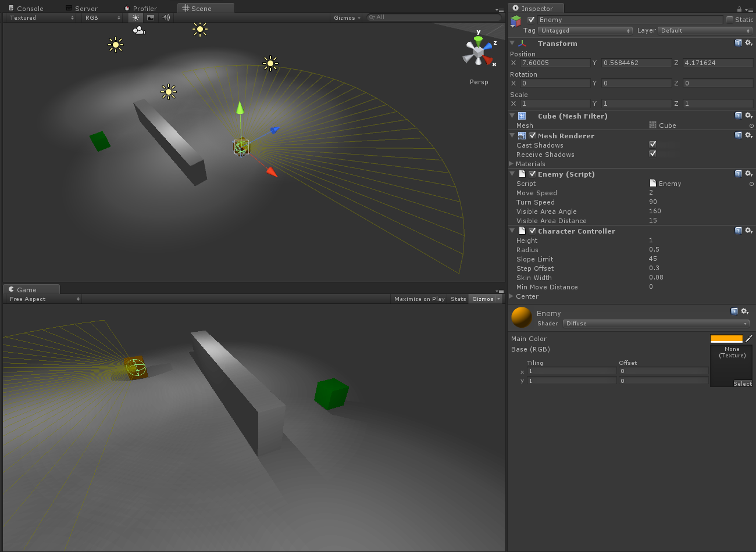Open the mesh object picker next to Cube
Viewport: 756px width, 552px height.
751,126
